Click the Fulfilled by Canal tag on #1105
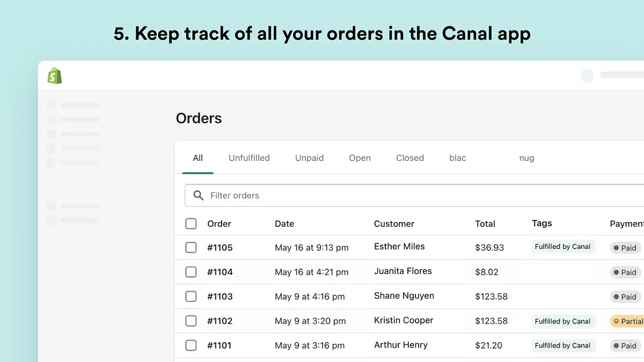644x362 pixels. tap(562, 247)
